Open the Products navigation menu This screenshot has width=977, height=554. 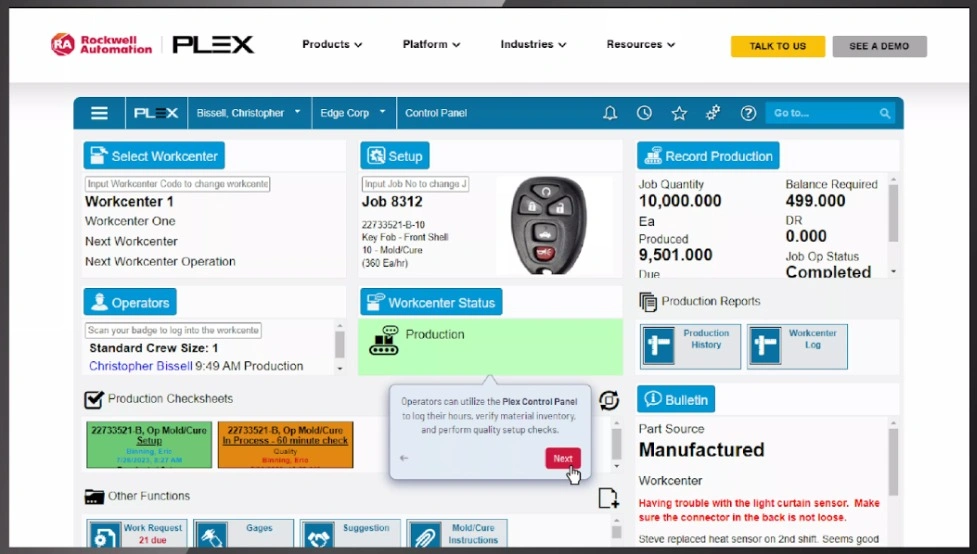tap(332, 45)
